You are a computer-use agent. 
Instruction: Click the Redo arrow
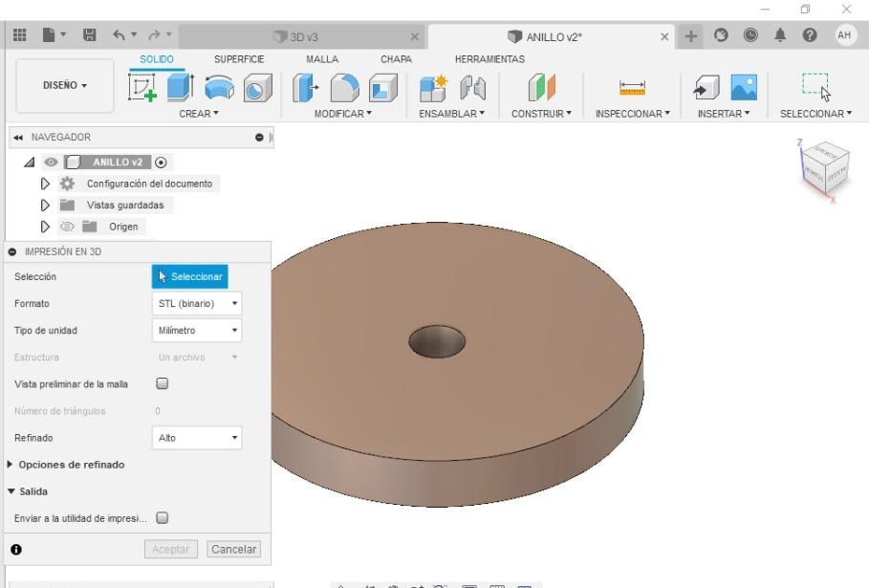click(x=155, y=35)
